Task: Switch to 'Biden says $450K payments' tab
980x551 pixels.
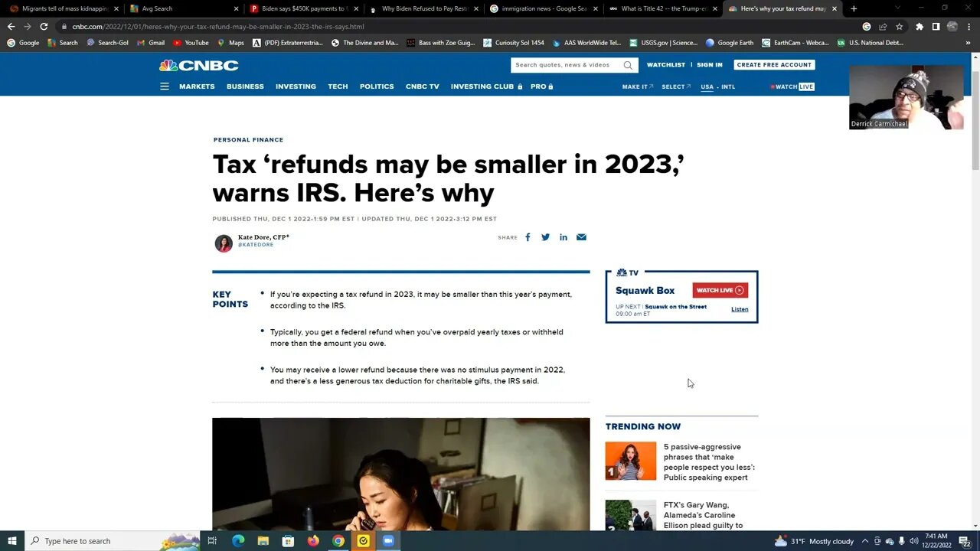Action: click(x=302, y=8)
